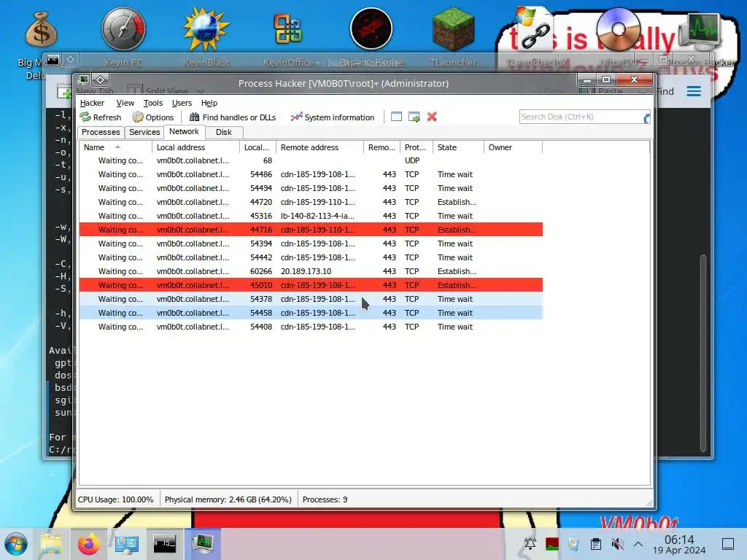
Task: Sort by the Prot... column header
Action: click(x=417, y=147)
